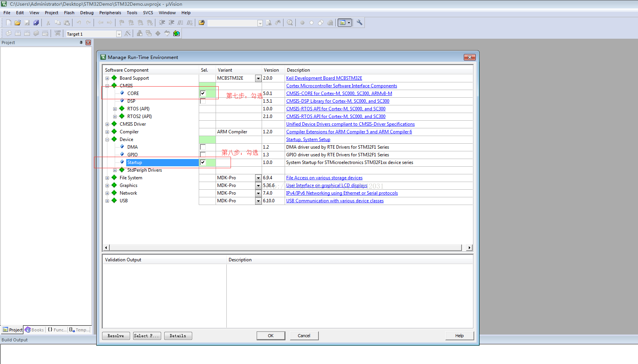The width and height of the screenshot is (638, 364).
Task: Open the SVCS menu
Action: click(x=148, y=13)
